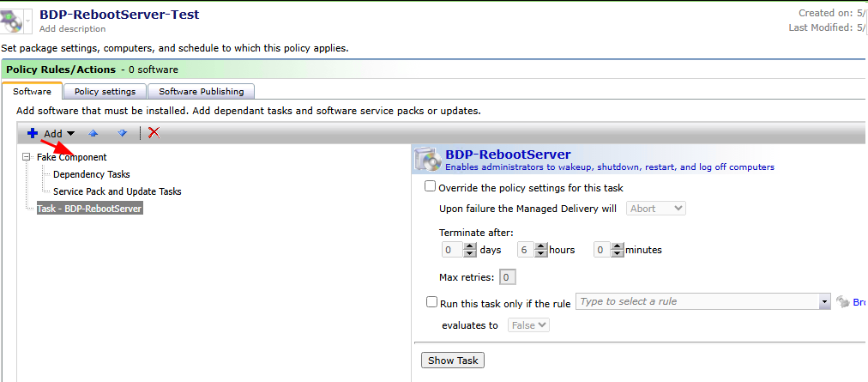Click the minutes value field
Viewport: 868px width, 382px height.
click(x=602, y=250)
